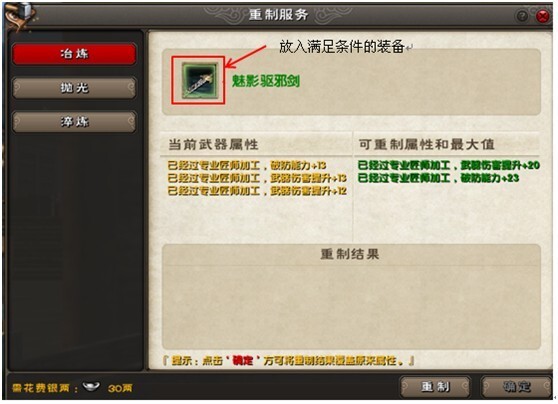Viewport: 558px width, 404px height.
Task: Select the 魅影驱邪剑 item name
Action: 266,81
